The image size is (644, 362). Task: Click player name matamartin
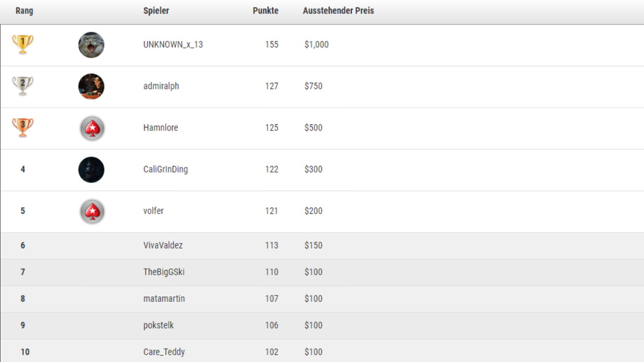click(x=164, y=299)
